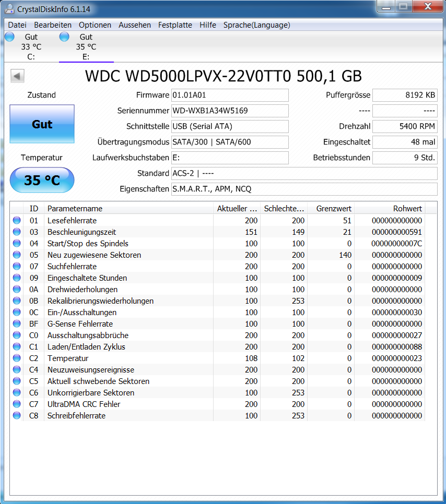
Task: Click status orb in the C2 Temperatur row
Action: coord(17,358)
